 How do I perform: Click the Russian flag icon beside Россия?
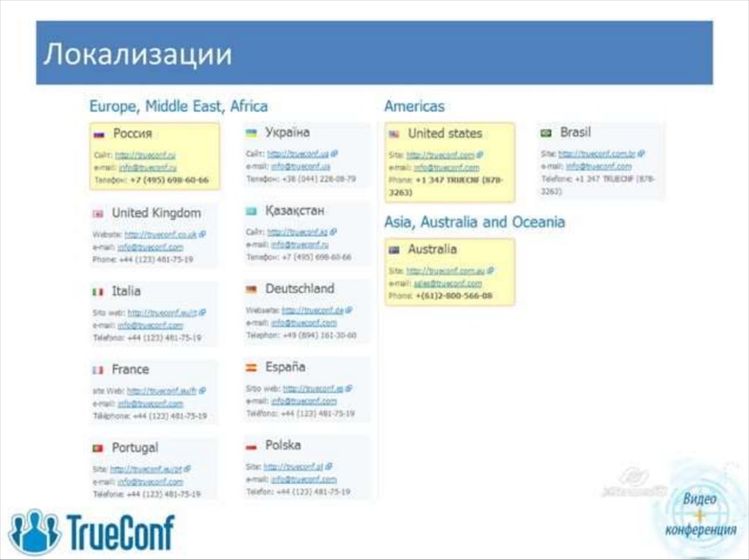(99, 135)
